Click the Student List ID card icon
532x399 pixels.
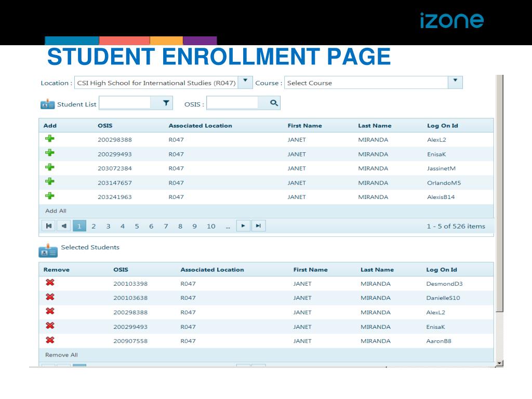[x=47, y=104]
